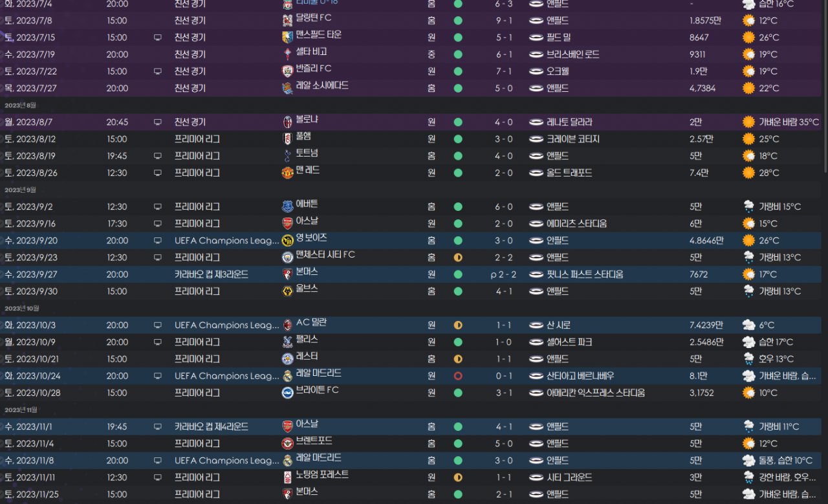Click the Brentford (브렌트포드) club badge
This screenshot has width=828, height=504.
(x=287, y=444)
